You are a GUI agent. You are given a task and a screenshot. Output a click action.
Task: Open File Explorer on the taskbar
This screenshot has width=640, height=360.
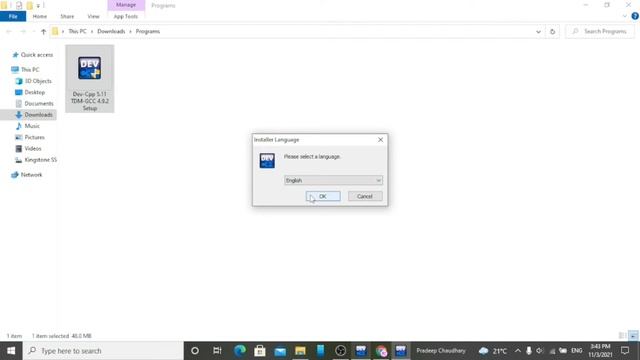(x=300, y=351)
